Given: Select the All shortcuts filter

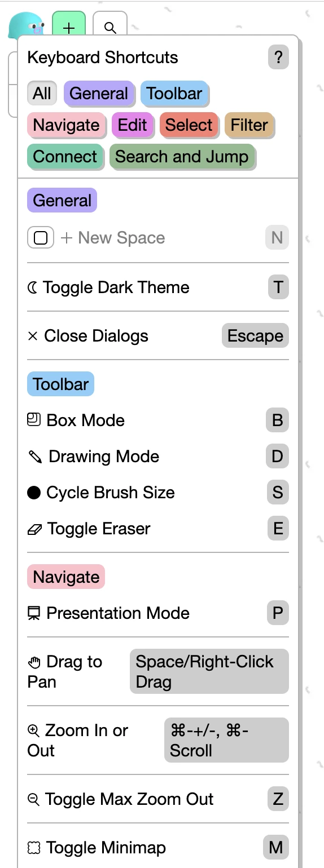Looking at the screenshot, I should tap(42, 94).
